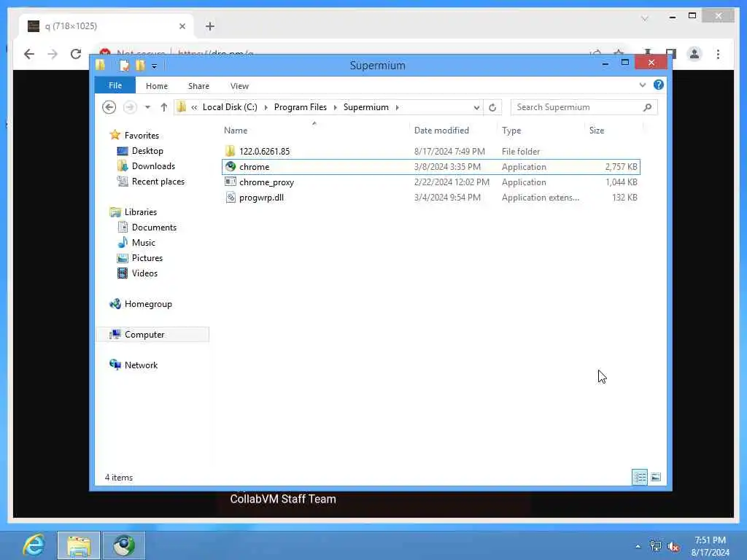Open new tab in browser
This screenshot has width=747, height=560.
click(209, 26)
